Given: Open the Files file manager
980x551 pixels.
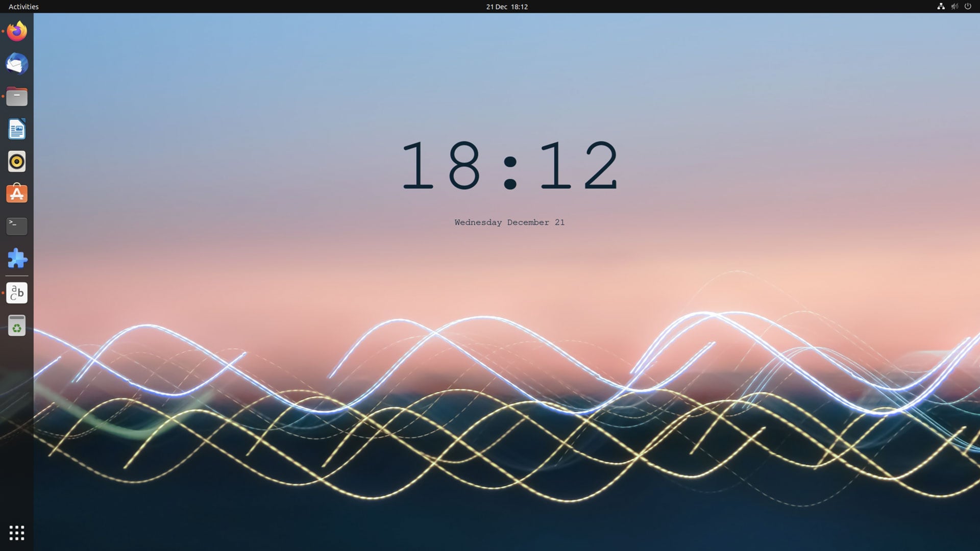Looking at the screenshot, I should tap(16, 96).
